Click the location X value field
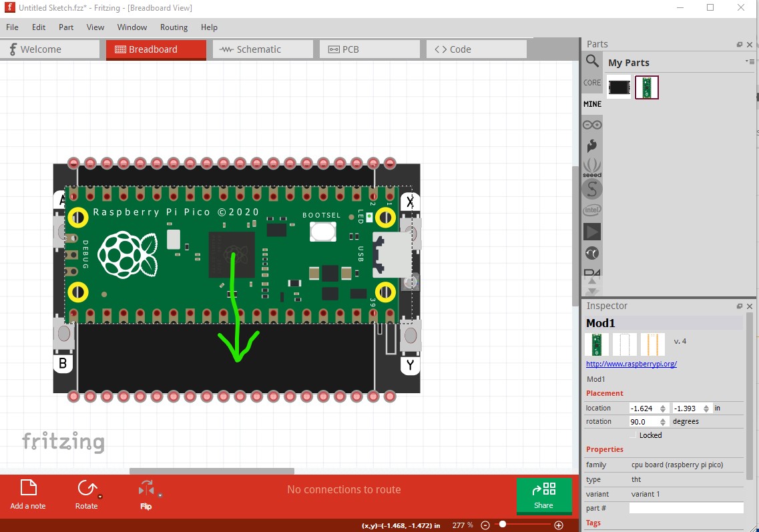The width and height of the screenshot is (759, 532). tap(644, 409)
